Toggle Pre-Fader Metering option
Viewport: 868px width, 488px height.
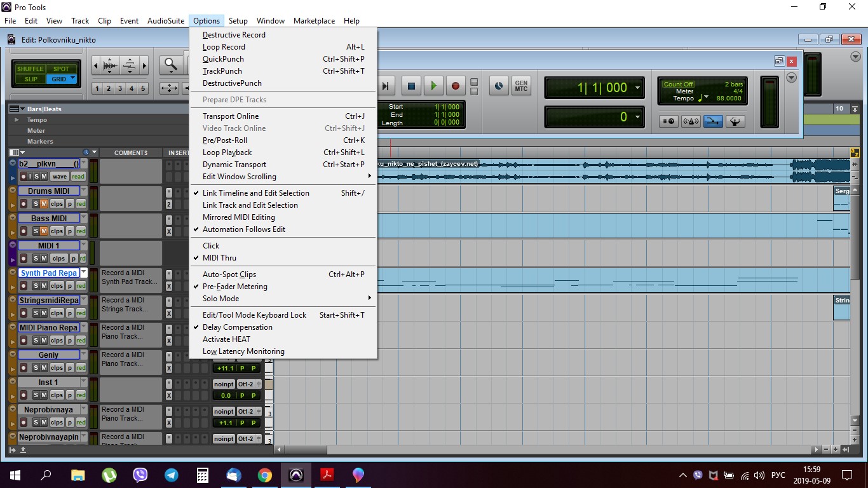click(x=283, y=287)
